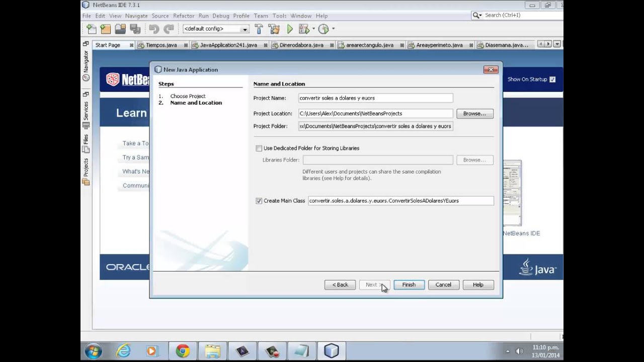Open the Projects side panel
The width and height of the screenshot is (644, 362).
86,172
